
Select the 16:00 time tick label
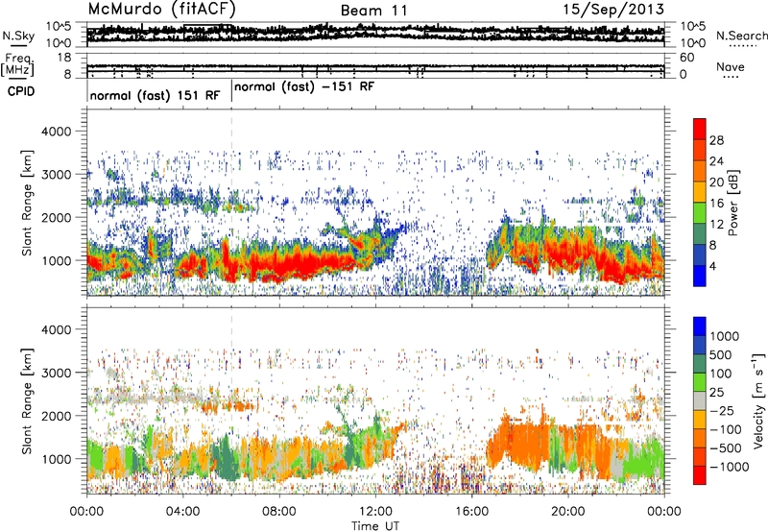coord(471,512)
